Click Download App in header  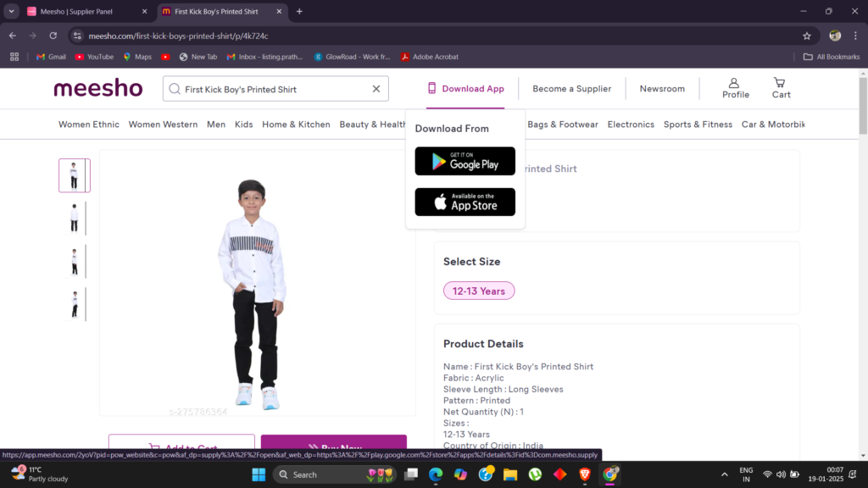[465, 88]
